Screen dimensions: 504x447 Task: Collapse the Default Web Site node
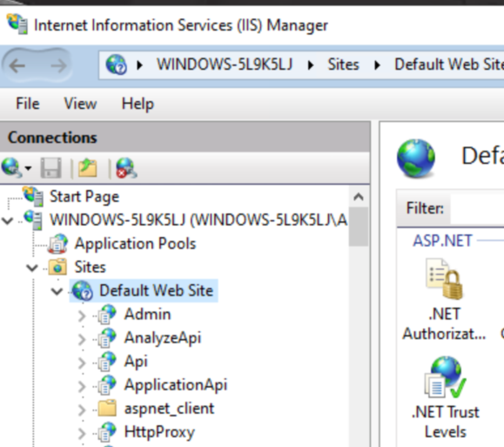click(57, 292)
